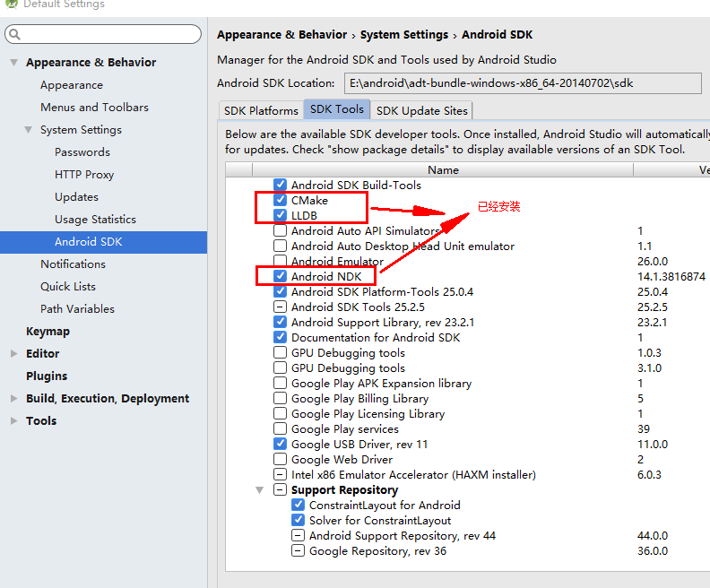Toggle Google Repository rev 36 checkbox
Screen dimensions: 710x588
point(298,550)
